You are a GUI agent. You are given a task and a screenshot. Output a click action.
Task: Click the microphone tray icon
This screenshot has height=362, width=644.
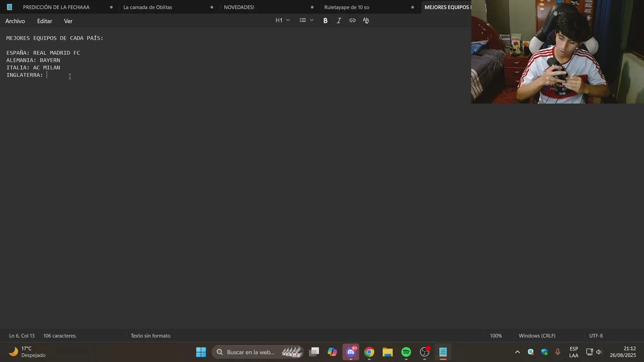(x=557, y=352)
